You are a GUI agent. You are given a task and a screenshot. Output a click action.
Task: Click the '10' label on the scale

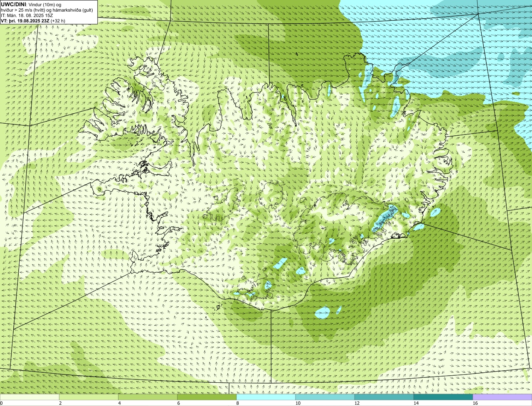point(298,403)
